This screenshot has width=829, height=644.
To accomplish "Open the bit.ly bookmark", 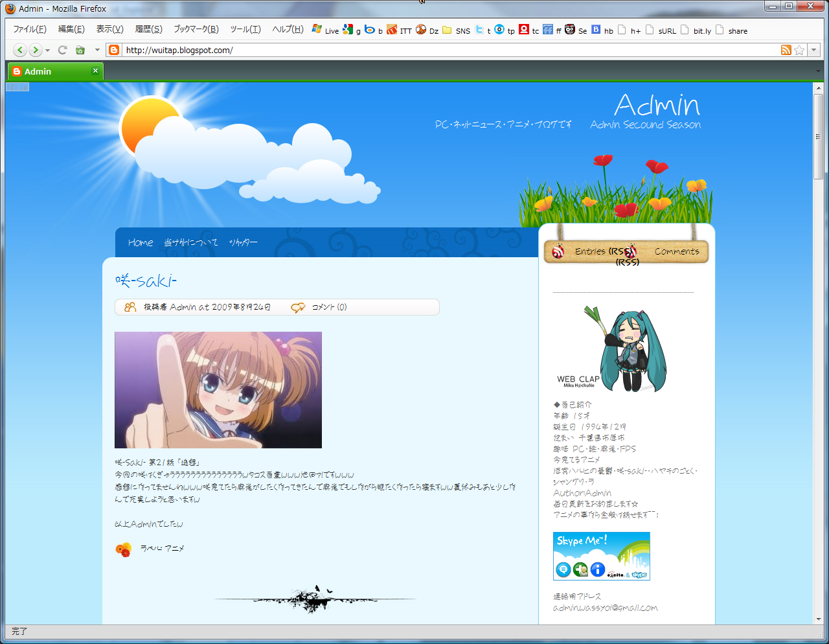I will (696, 30).
